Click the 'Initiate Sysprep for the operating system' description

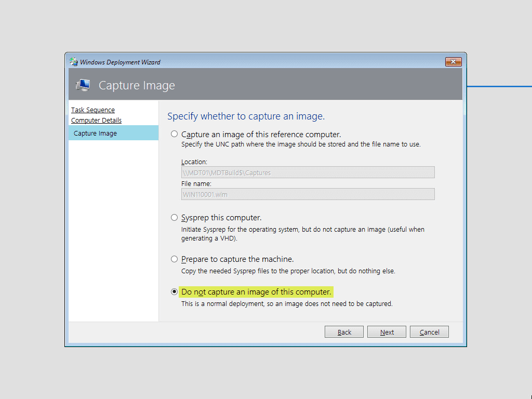303,234
